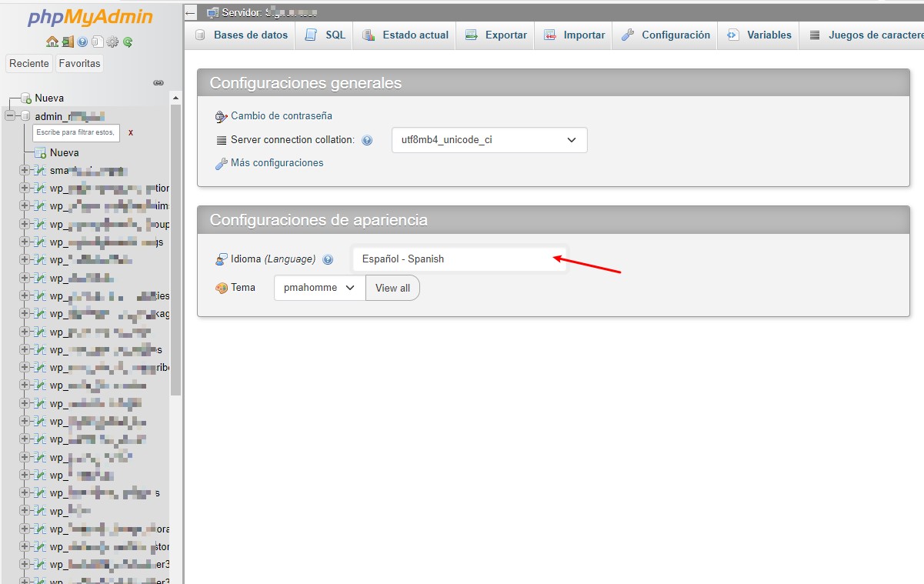Image resolution: width=924 pixels, height=584 pixels.
Task: Click the Cambio de contraseña link
Action: [x=281, y=116]
